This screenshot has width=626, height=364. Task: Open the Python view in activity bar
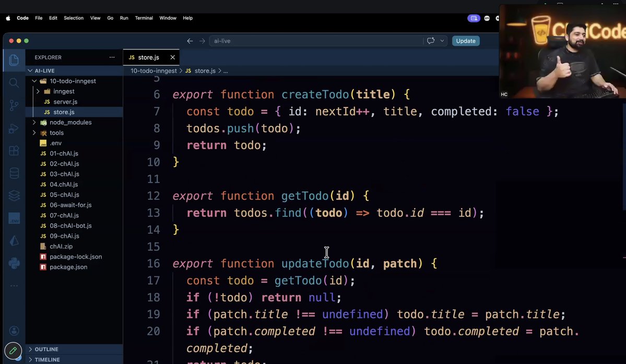[x=14, y=263]
